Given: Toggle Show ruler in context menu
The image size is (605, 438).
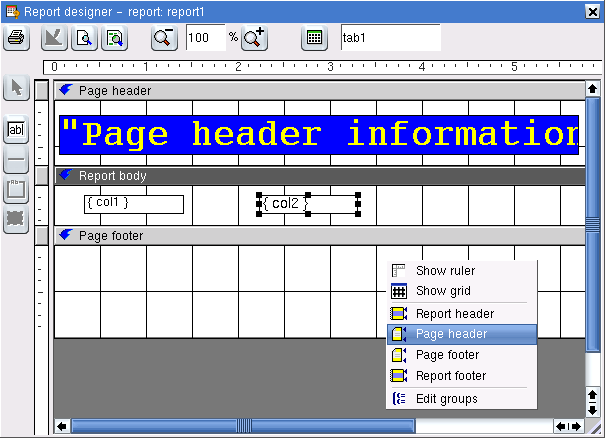Looking at the screenshot, I should (445, 271).
